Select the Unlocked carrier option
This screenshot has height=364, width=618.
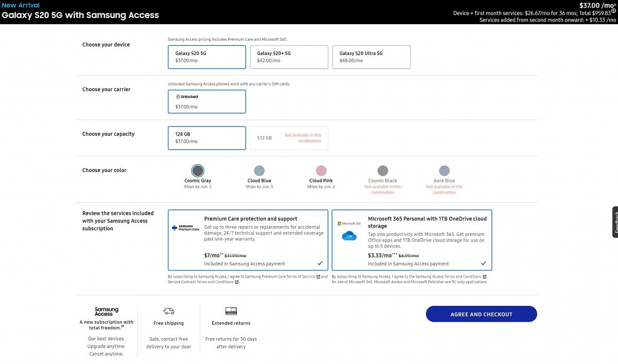tap(207, 101)
